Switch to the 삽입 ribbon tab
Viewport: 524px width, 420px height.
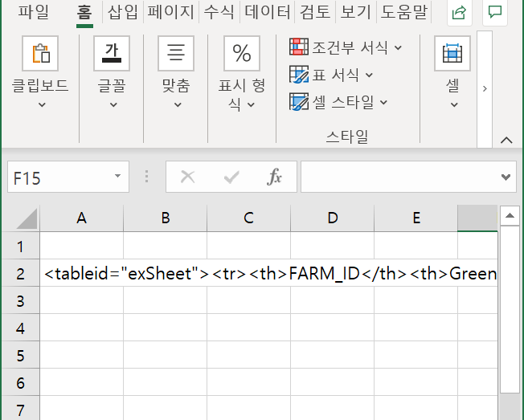[x=122, y=12]
